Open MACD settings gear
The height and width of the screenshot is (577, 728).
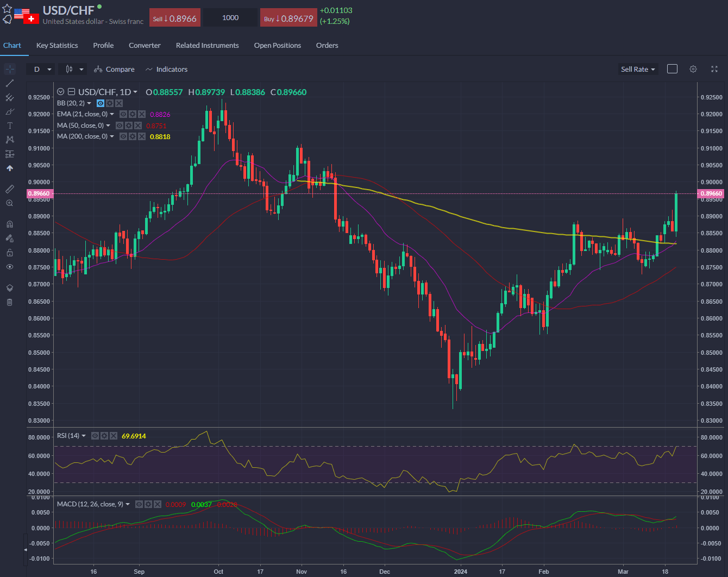coord(148,504)
